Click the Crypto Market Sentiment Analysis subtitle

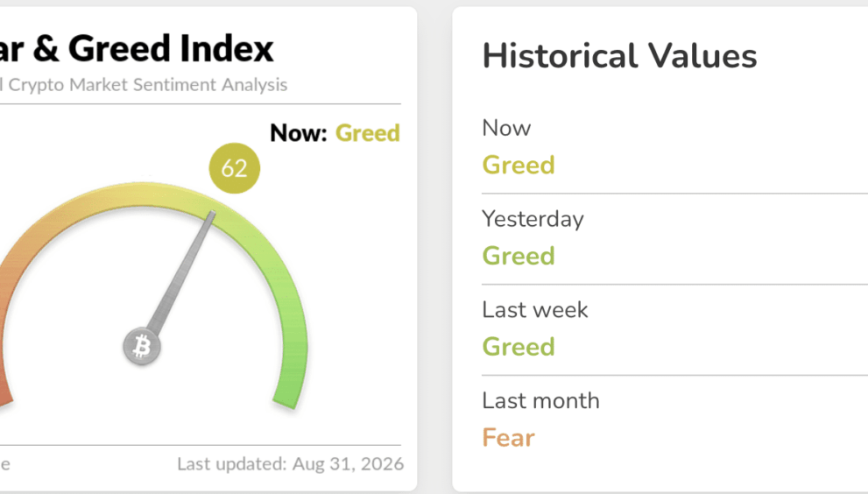[144, 85]
